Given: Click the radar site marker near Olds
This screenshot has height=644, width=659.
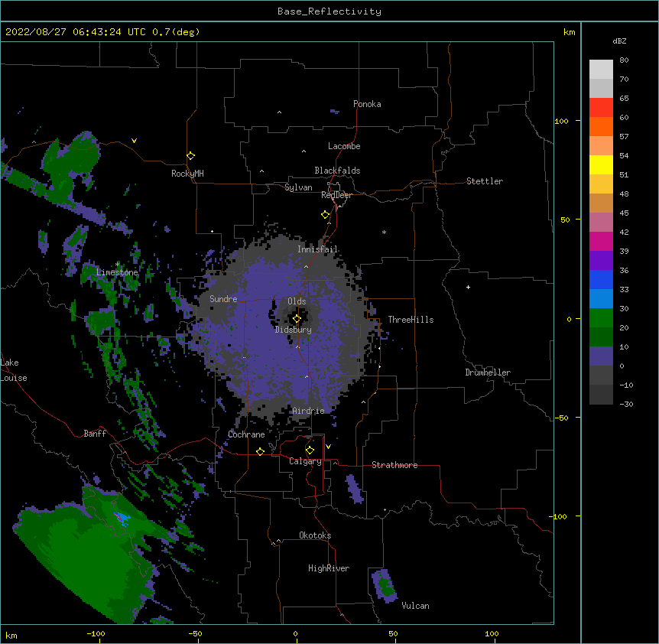Looking at the screenshot, I should click(297, 319).
